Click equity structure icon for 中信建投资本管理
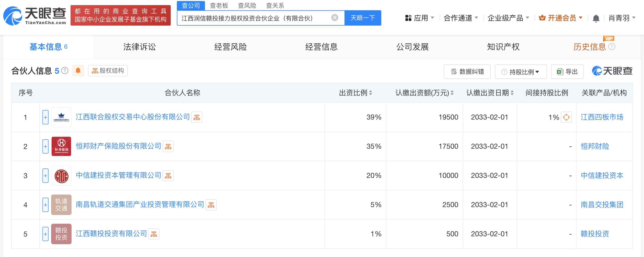The height and width of the screenshot is (257, 644). tap(168, 176)
